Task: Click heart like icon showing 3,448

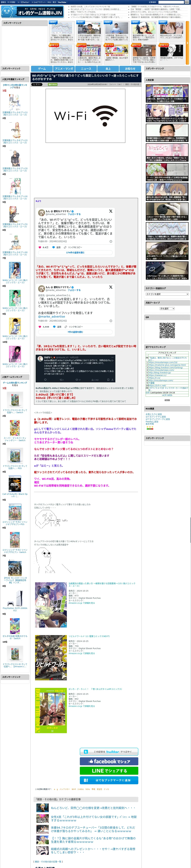Action: [40, 327]
